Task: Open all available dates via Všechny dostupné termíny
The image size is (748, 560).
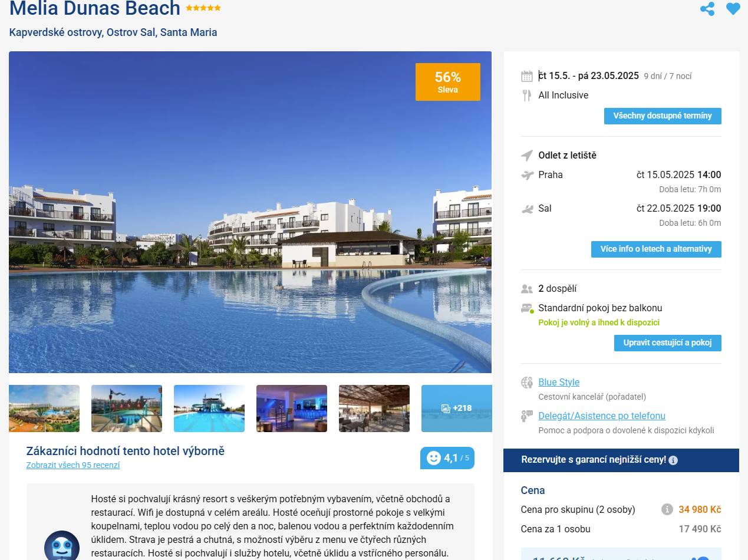Action: point(663,116)
